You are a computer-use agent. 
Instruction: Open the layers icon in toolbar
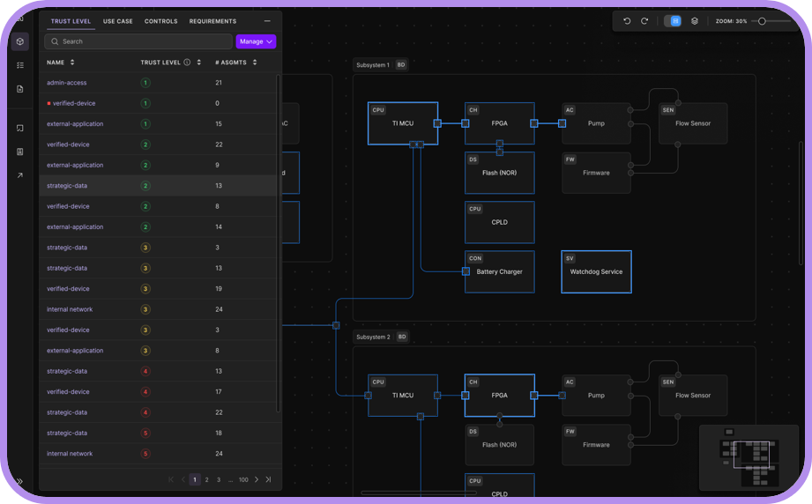tap(695, 21)
